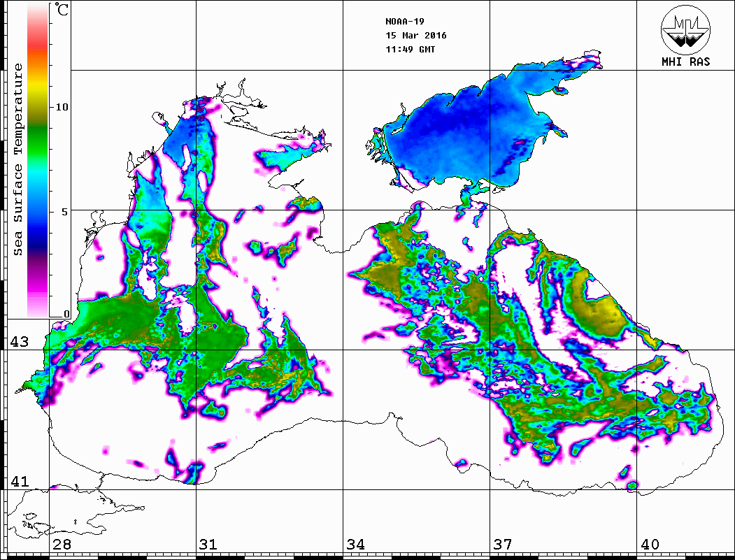Click the '0' tick on color scale
The image size is (735, 560).
66,314
